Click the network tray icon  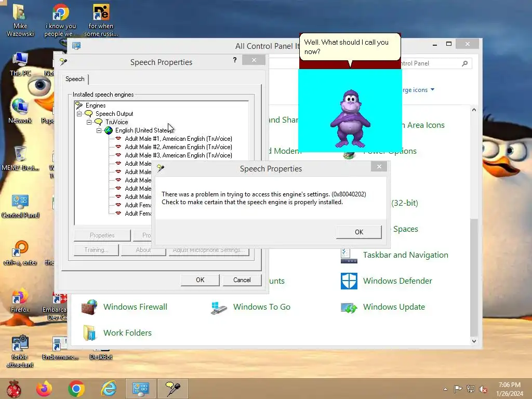(471, 389)
